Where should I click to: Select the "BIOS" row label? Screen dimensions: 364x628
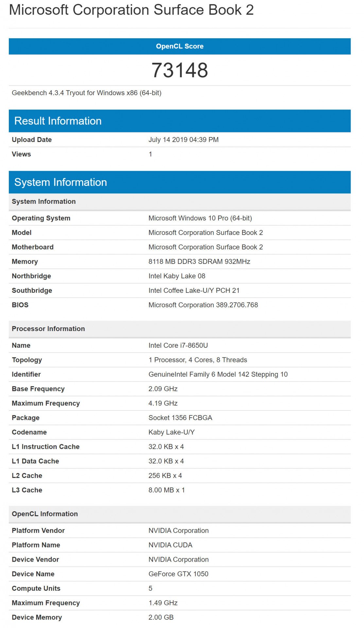20,305
